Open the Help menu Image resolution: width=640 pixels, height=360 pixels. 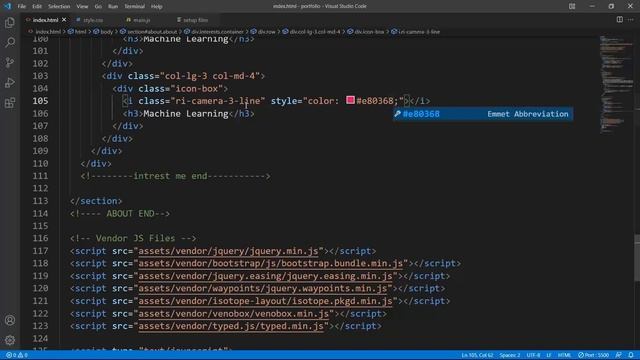157,6
